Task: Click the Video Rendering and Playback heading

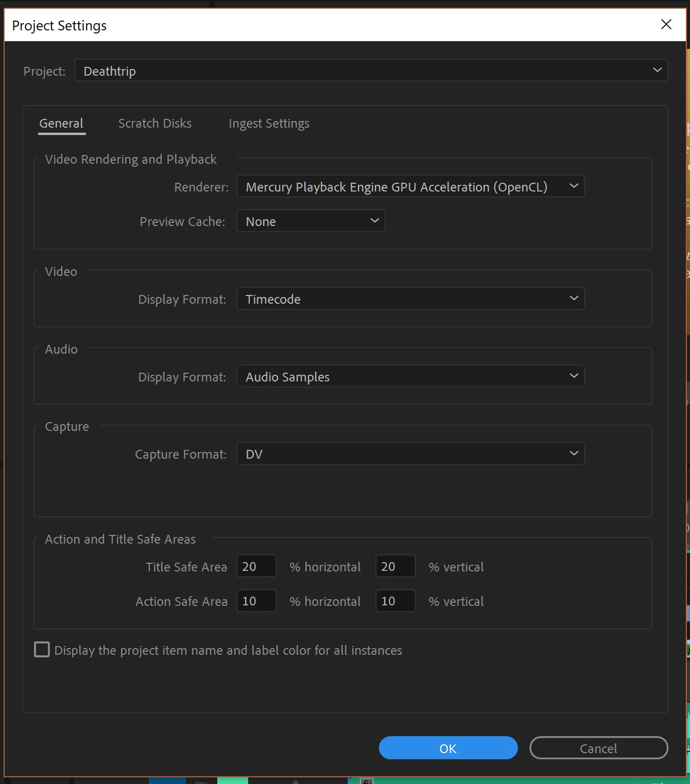Action: click(x=131, y=160)
